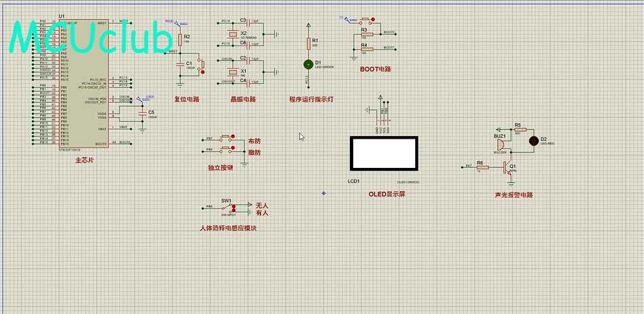The width and height of the screenshot is (644, 314).
Task: Select crystal X2 32.768kHz
Action: [x=233, y=34]
